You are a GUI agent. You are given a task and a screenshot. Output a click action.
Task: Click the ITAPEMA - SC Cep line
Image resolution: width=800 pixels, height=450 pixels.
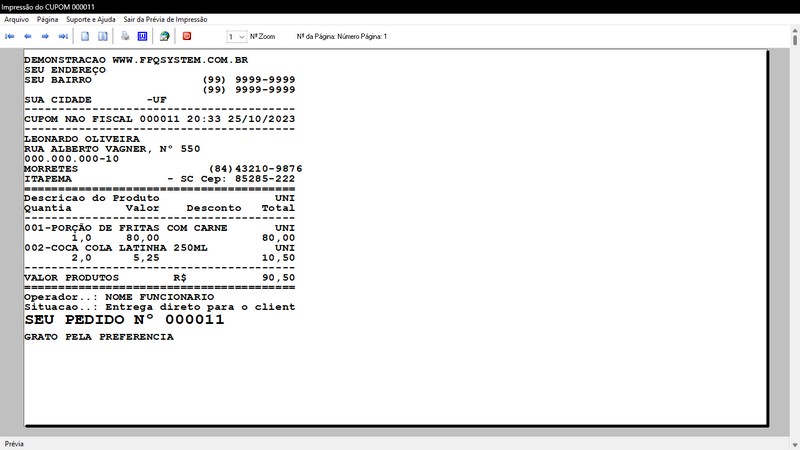160,179
